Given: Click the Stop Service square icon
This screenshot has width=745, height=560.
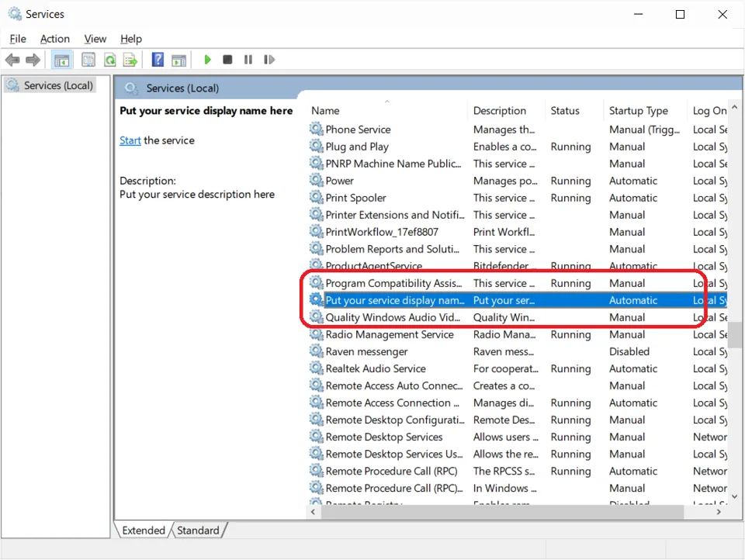Looking at the screenshot, I should pyautogui.click(x=227, y=60).
